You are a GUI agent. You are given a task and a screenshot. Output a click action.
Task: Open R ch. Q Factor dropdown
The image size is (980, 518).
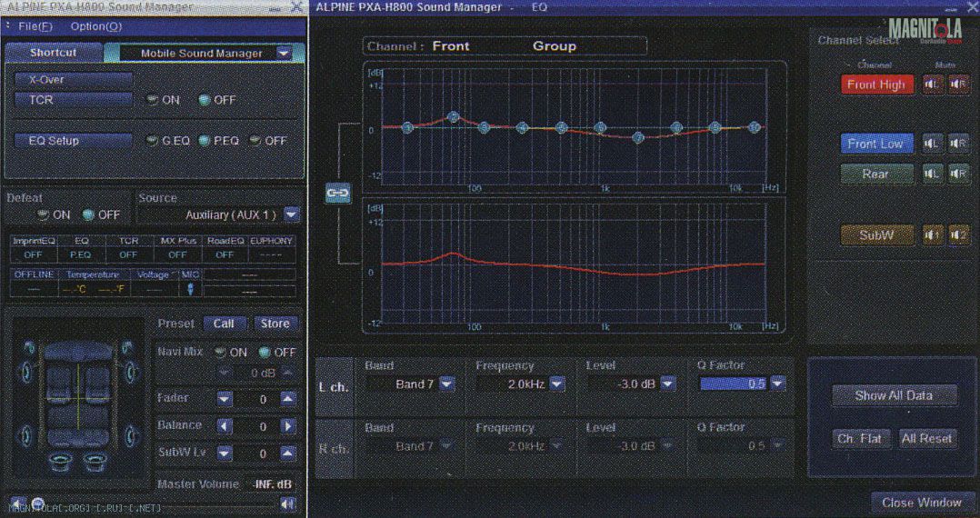coord(777,446)
